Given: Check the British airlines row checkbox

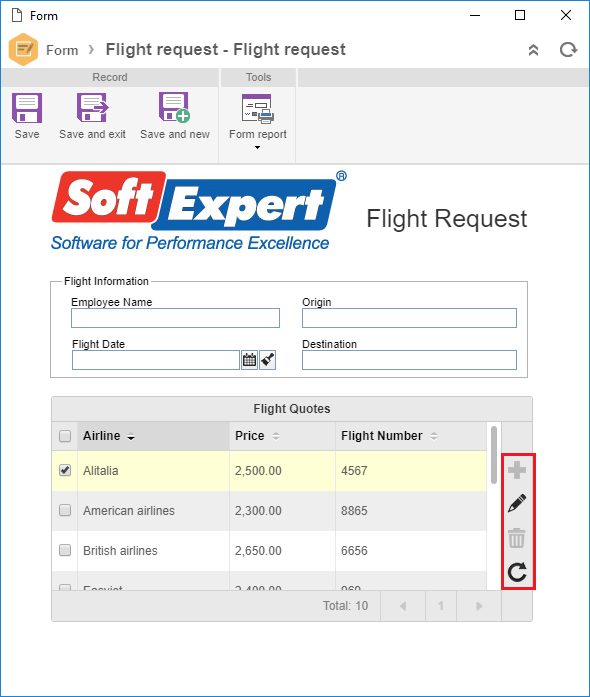Looking at the screenshot, I should coord(65,550).
